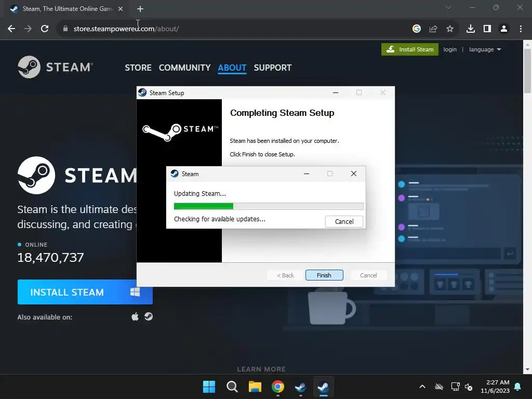Select the Steam browser tab

click(66, 9)
